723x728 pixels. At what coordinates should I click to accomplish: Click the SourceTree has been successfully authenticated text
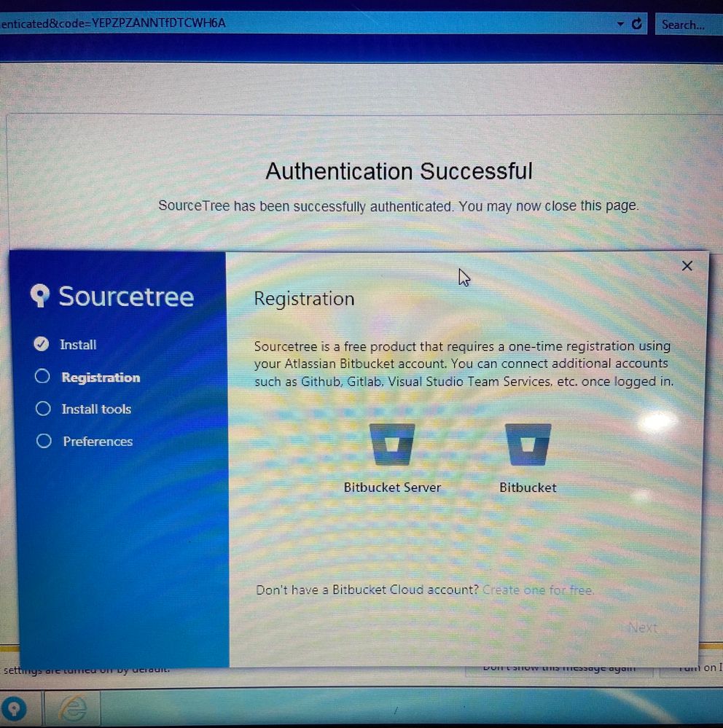[399, 206]
